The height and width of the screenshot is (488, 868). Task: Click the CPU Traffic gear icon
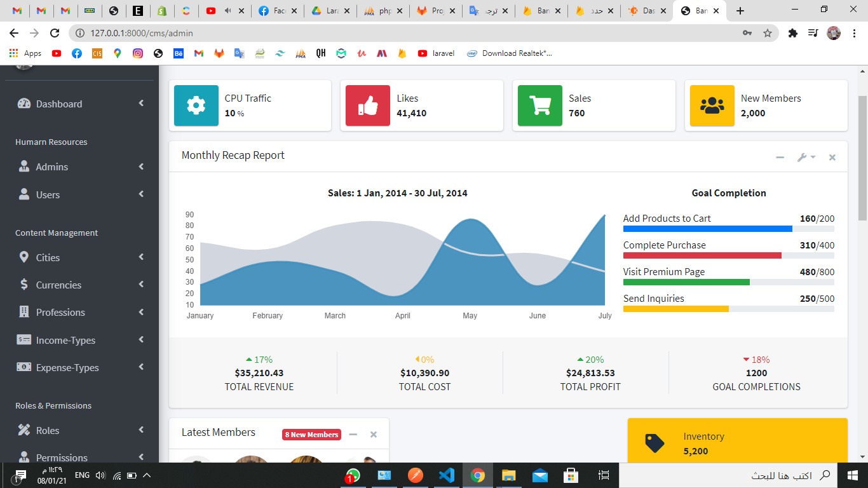pyautogui.click(x=196, y=105)
